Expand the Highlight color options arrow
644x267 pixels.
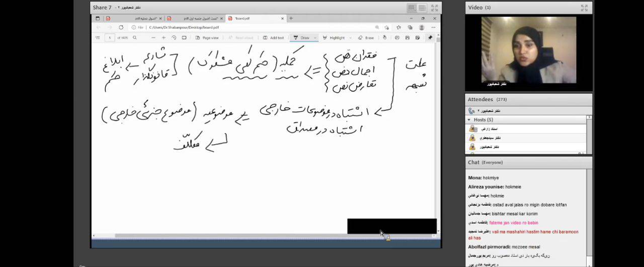point(350,38)
